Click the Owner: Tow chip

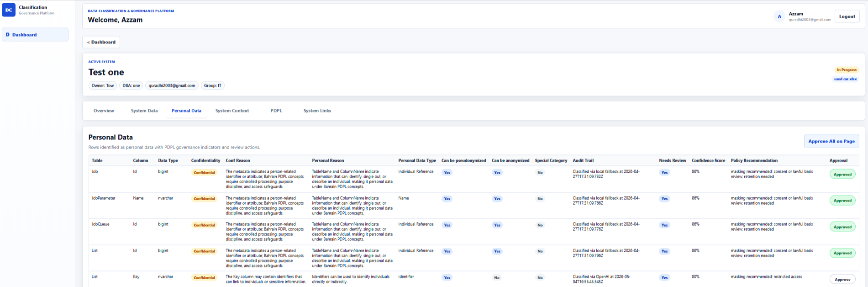(103, 85)
